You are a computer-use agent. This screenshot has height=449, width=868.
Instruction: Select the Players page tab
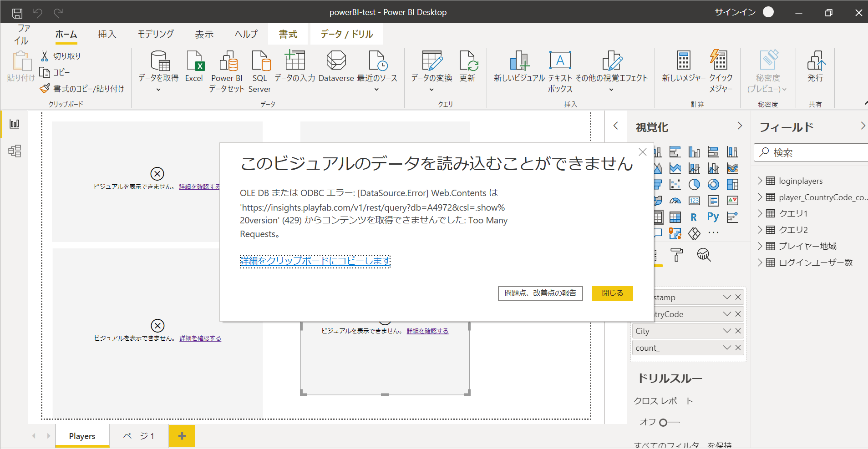tap(81, 435)
